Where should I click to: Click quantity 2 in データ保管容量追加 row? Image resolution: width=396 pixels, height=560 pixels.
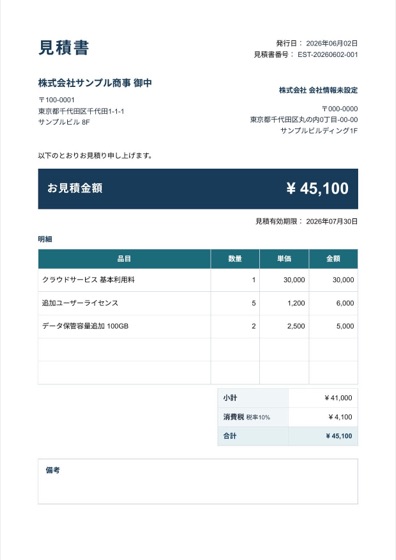254,326
